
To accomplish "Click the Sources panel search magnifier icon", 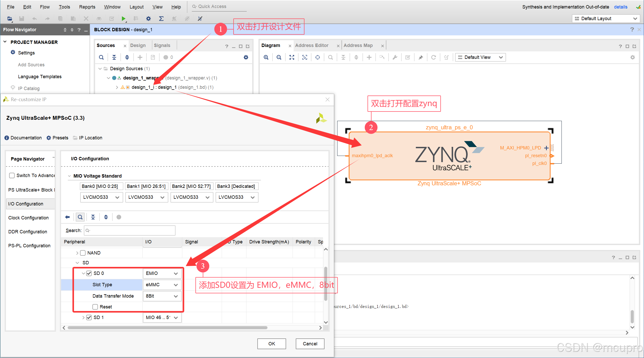I will (x=101, y=57).
